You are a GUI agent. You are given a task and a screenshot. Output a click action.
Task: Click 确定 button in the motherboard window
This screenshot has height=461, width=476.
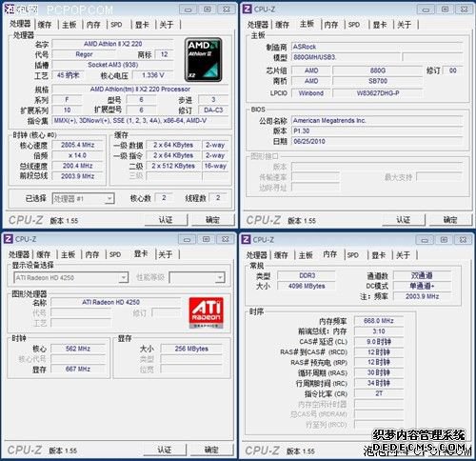tap(450, 220)
